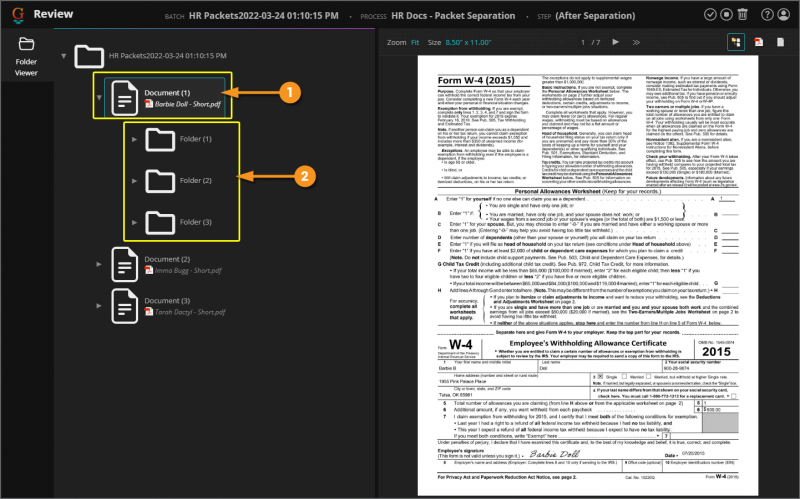Select the folder tree view icon
800x499 pixels.
(736, 42)
